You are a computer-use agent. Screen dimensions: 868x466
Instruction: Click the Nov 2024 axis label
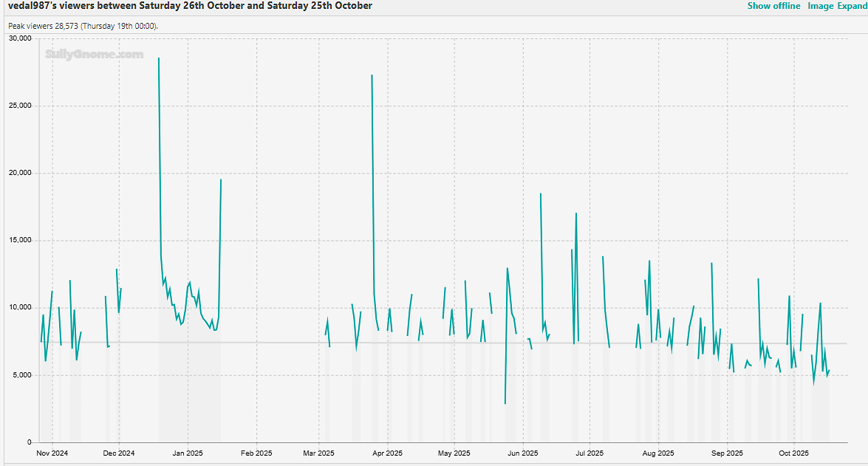pyautogui.click(x=52, y=453)
